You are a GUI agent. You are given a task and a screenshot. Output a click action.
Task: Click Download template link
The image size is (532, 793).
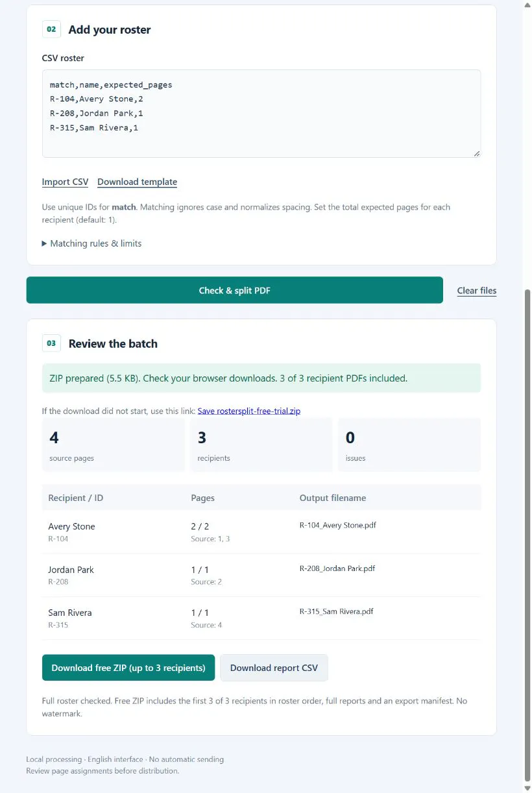click(x=137, y=182)
